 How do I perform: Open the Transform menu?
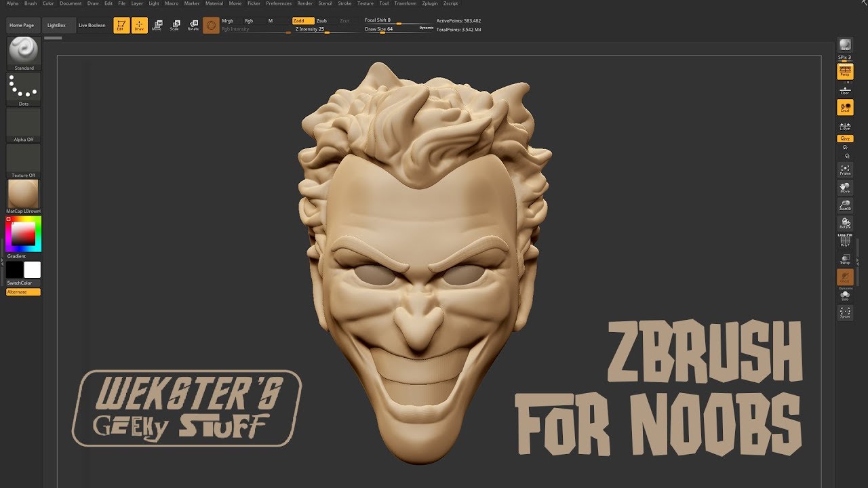[x=406, y=3]
